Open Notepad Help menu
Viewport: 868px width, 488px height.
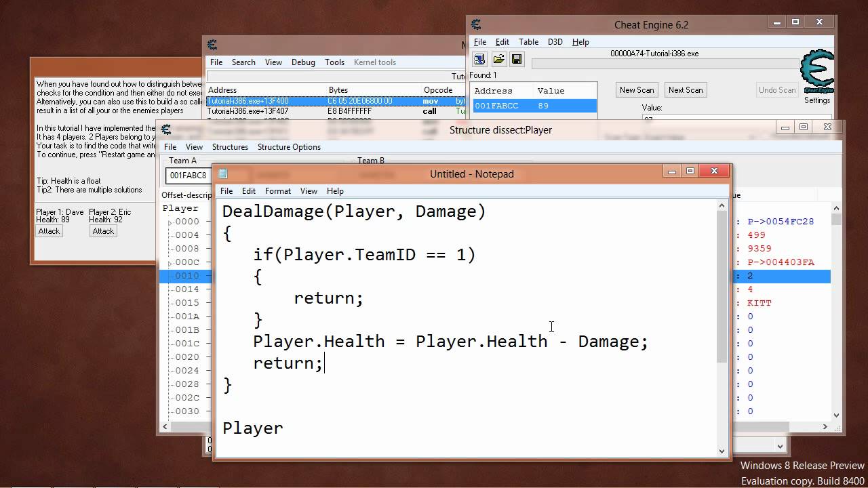tap(335, 191)
